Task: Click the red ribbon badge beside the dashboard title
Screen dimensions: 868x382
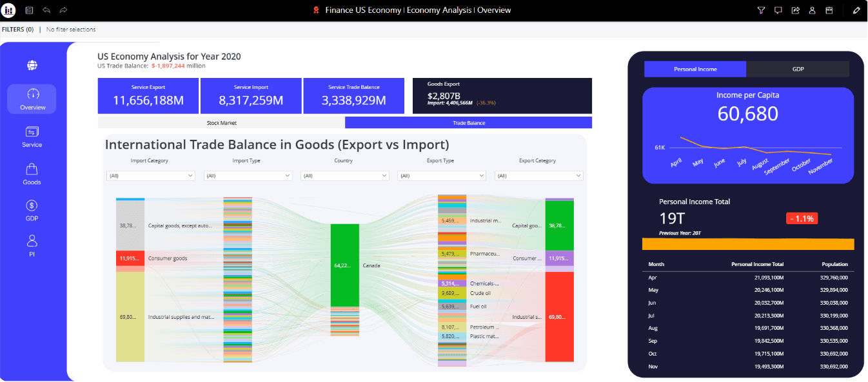Action: (x=315, y=10)
